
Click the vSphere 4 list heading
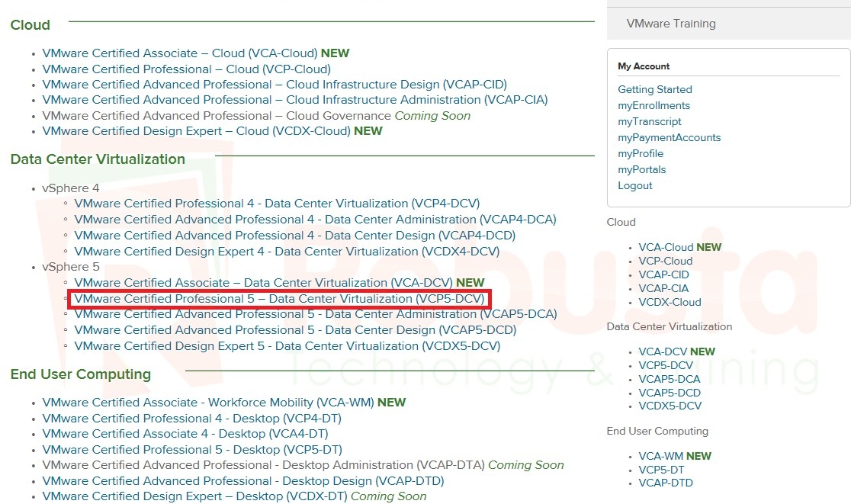tap(71, 188)
